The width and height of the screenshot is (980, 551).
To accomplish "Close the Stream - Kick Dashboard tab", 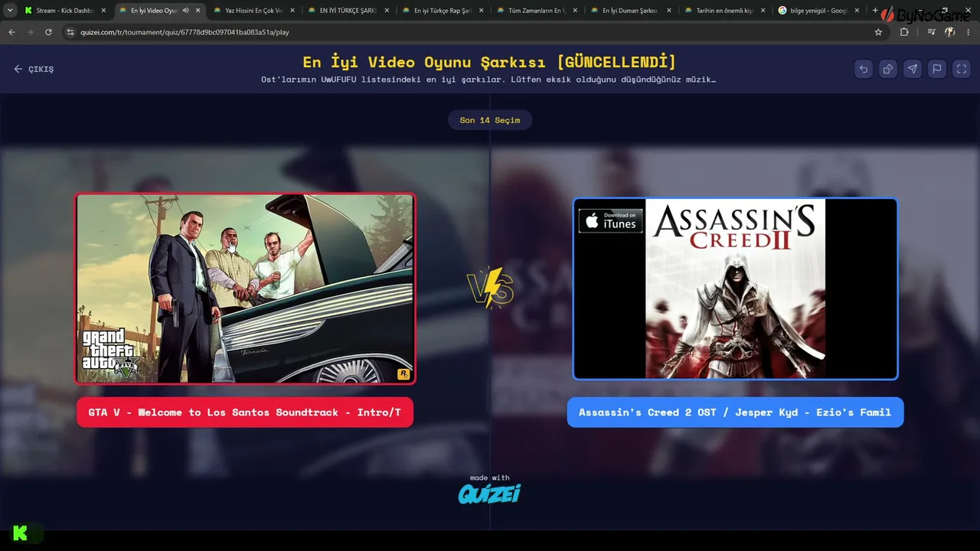I will click(103, 11).
